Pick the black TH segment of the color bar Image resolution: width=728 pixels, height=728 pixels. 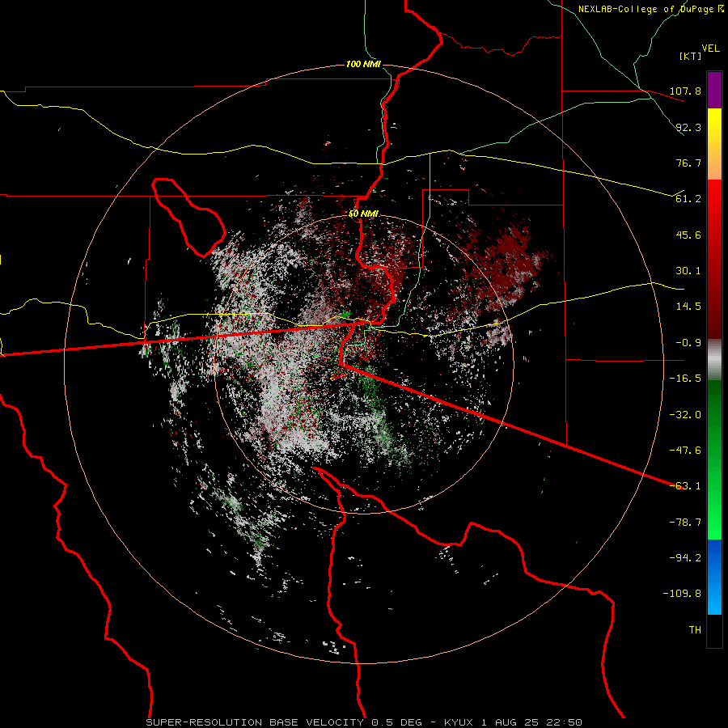pyautogui.click(x=714, y=630)
